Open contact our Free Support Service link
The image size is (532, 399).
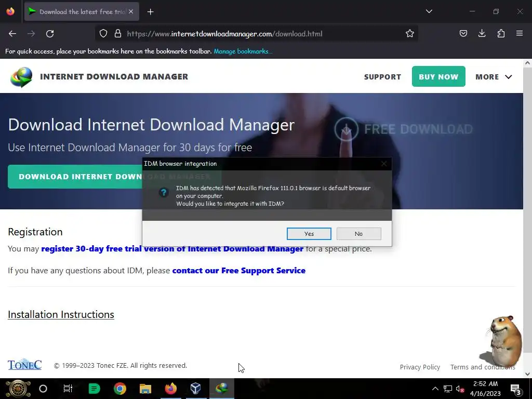tap(239, 270)
